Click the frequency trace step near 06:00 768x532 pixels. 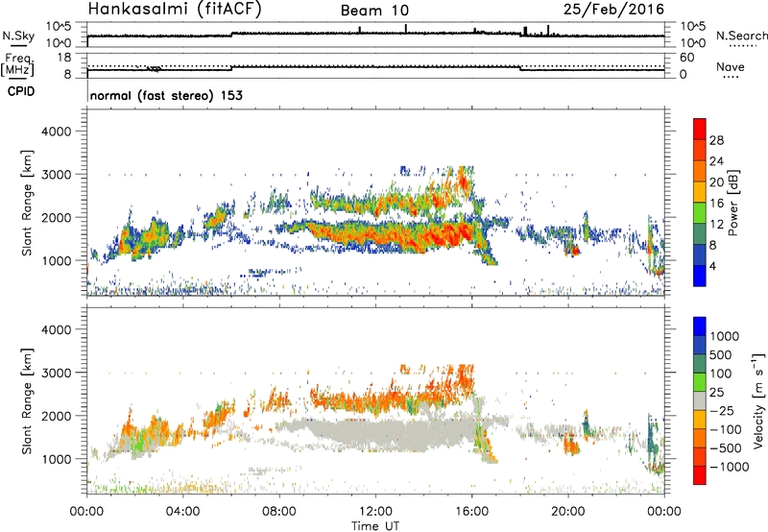click(231, 67)
